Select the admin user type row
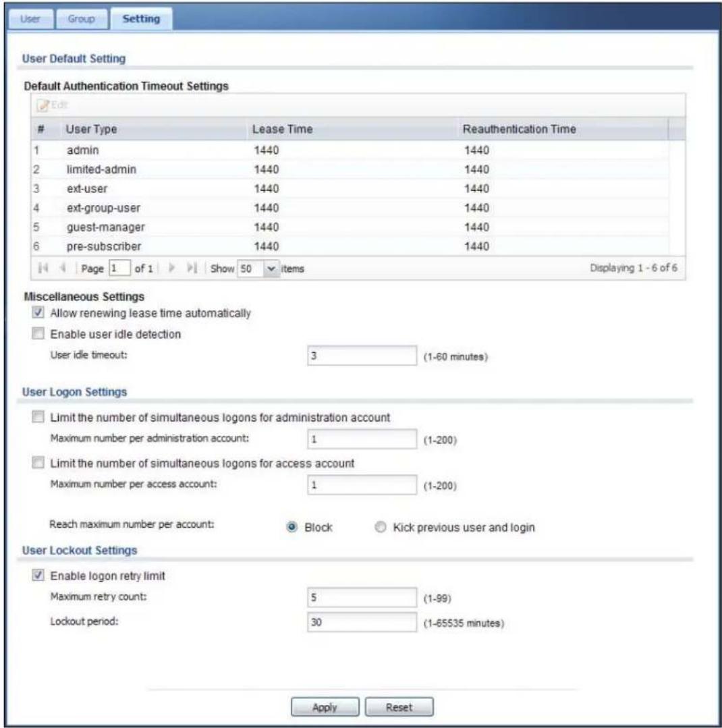Viewport: 722px width, 728px height. [350, 150]
